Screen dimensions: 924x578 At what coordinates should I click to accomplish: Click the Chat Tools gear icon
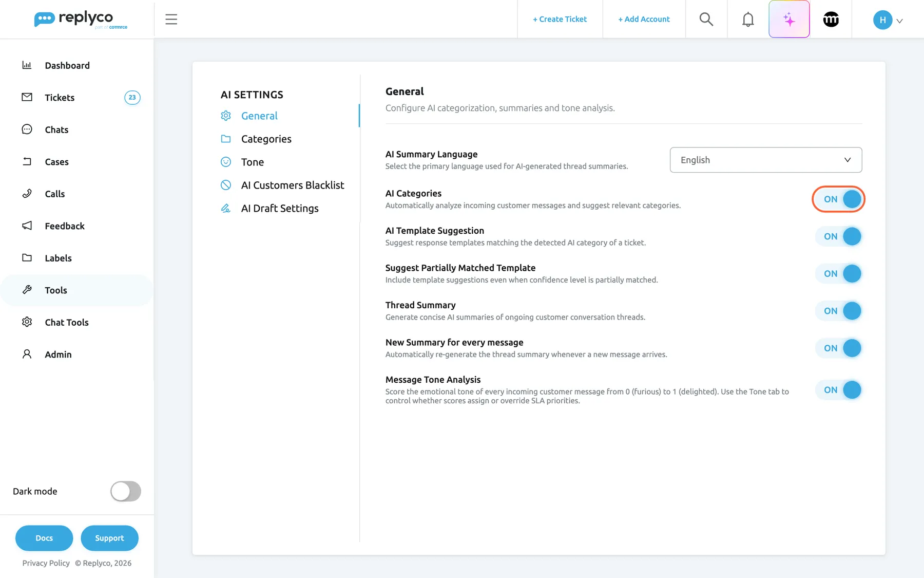(x=27, y=322)
